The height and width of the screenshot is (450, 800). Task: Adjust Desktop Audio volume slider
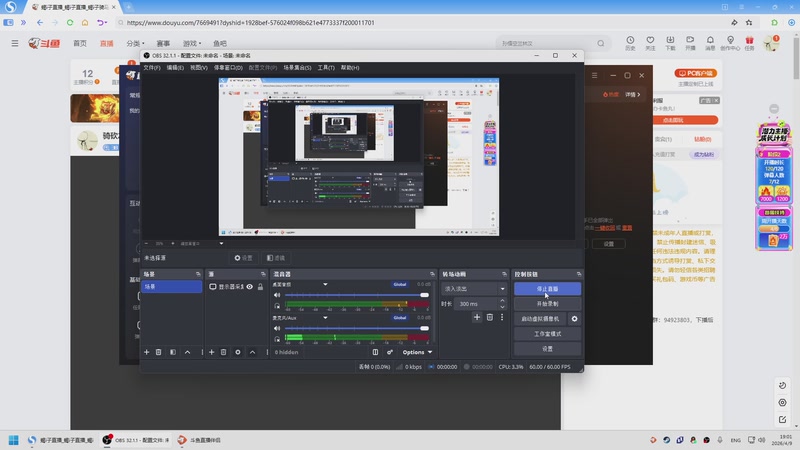click(357, 295)
